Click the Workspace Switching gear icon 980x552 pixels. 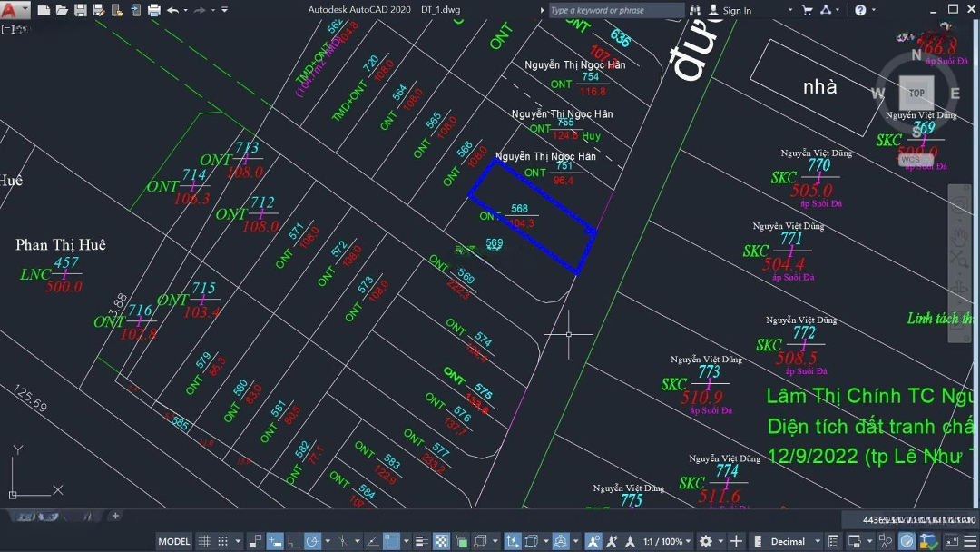(705, 541)
